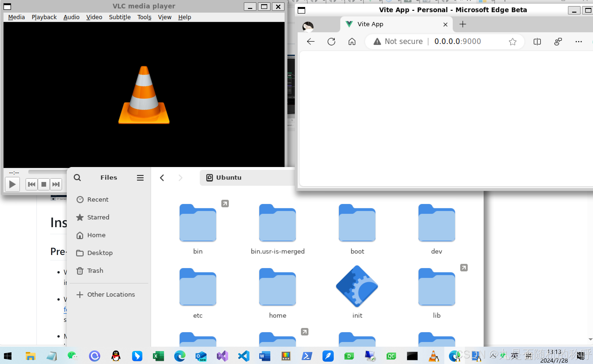Stop playback in VLC

[44, 184]
